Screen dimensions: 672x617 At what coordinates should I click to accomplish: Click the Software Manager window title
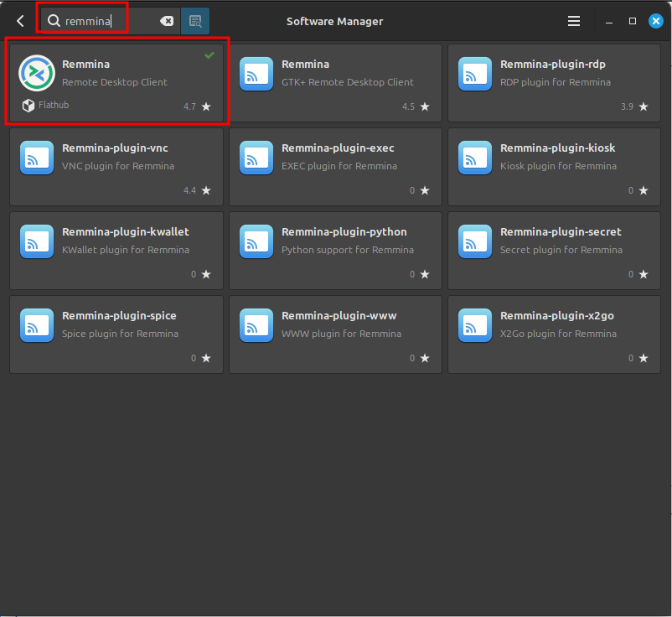[334, 22]
